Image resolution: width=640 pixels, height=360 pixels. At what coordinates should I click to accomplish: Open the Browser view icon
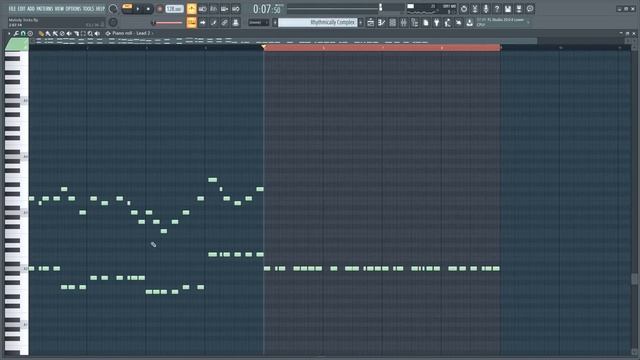[415, 23]
